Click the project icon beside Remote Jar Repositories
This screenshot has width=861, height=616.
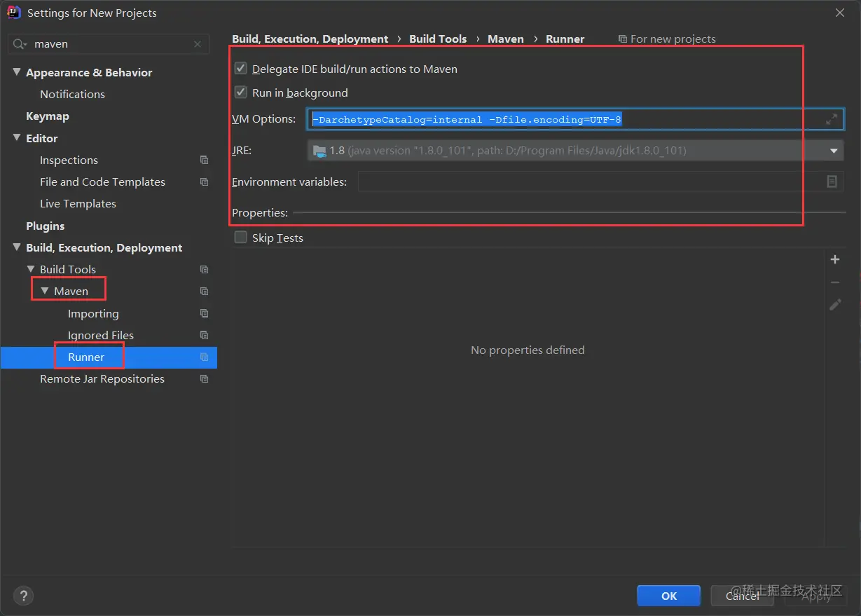click(x=204, y=379)
